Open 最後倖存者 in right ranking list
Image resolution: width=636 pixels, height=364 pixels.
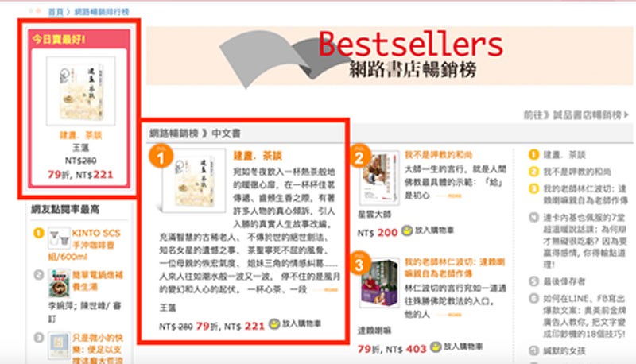[564, 281]
